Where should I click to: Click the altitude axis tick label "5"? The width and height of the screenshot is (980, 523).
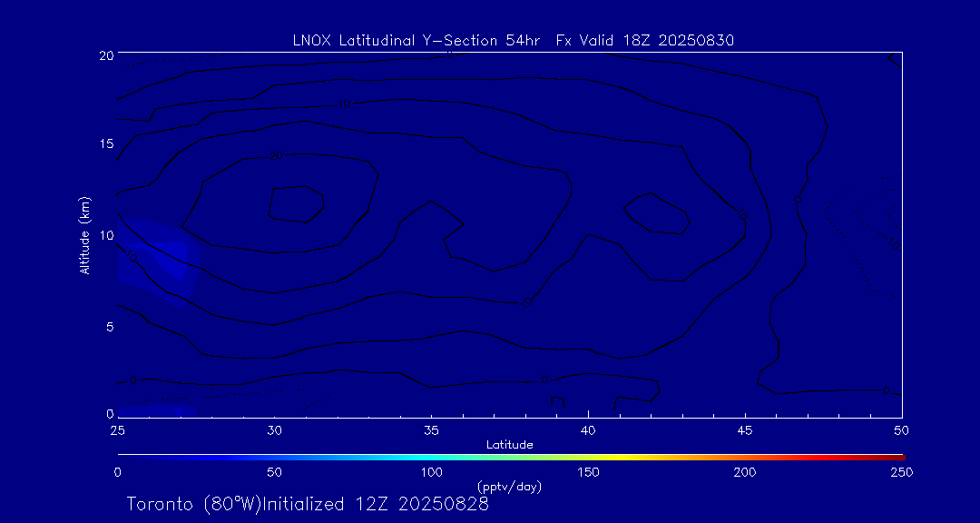(111, 326)
